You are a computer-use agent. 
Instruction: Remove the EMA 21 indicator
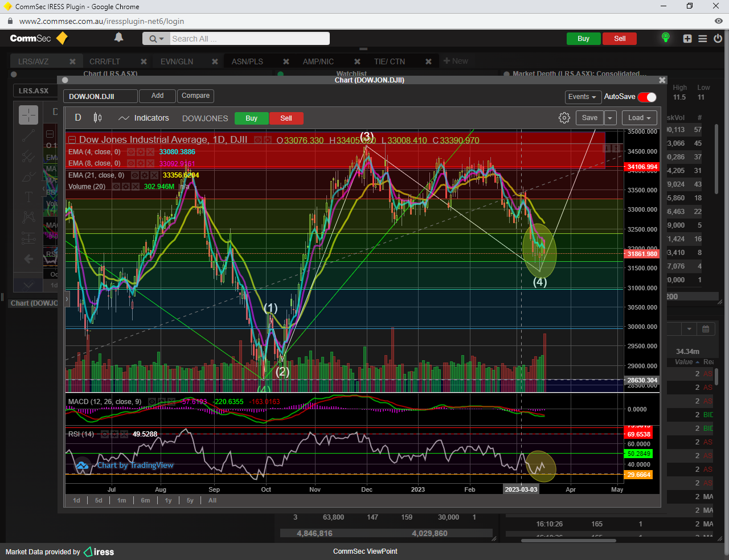[154, 175]
